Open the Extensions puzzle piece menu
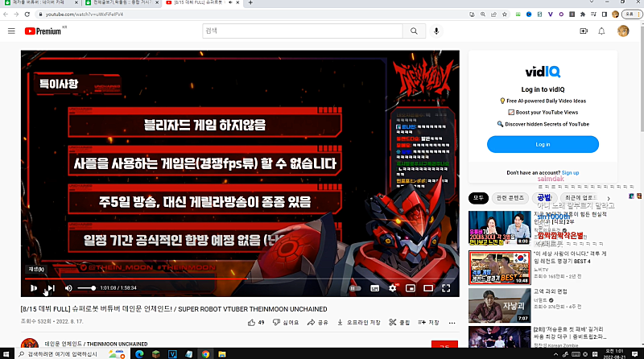The height and width of the screenshot is (359, 644). coord(582,14)
